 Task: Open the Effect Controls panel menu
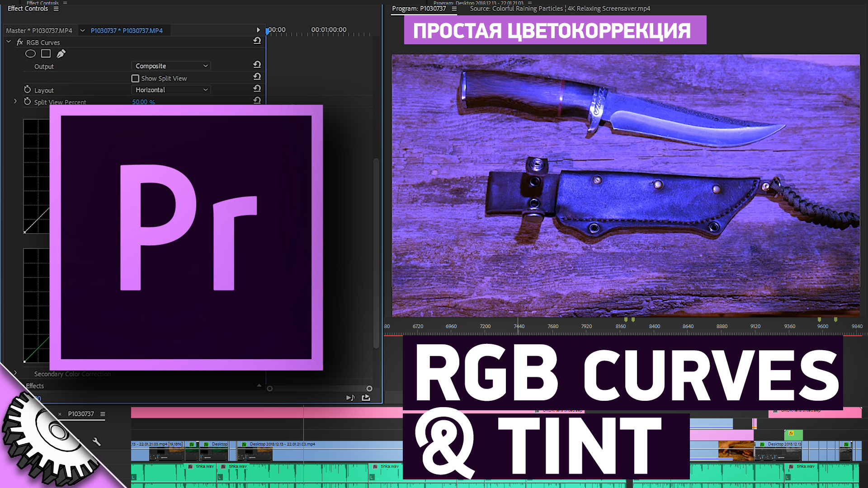point(56,9)
